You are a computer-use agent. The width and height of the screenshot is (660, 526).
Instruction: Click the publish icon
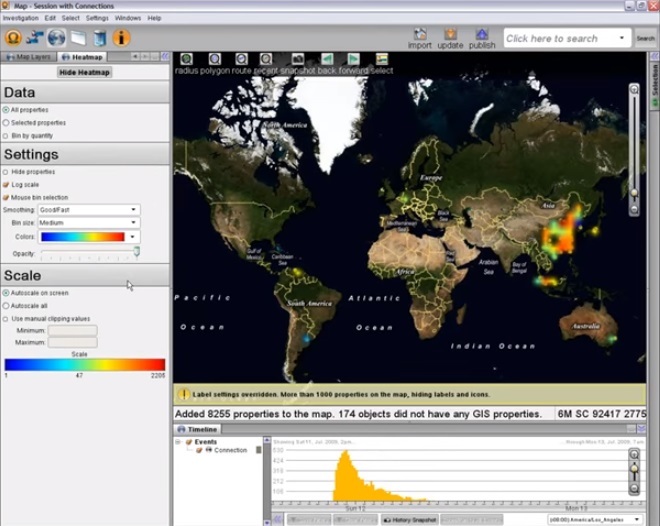[481, 35]
